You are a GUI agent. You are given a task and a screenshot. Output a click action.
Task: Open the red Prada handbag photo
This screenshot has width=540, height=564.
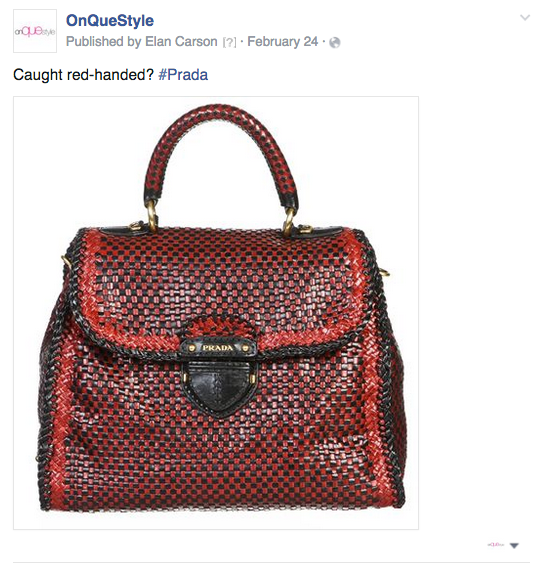click(216, 313)
